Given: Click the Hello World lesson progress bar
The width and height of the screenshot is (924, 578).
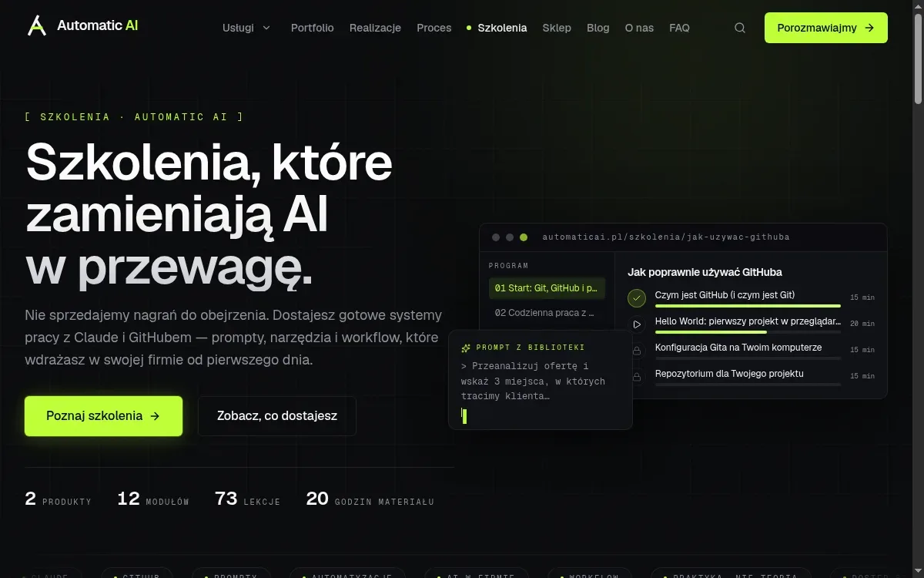Looking at the screenshot, I should 748,332.
